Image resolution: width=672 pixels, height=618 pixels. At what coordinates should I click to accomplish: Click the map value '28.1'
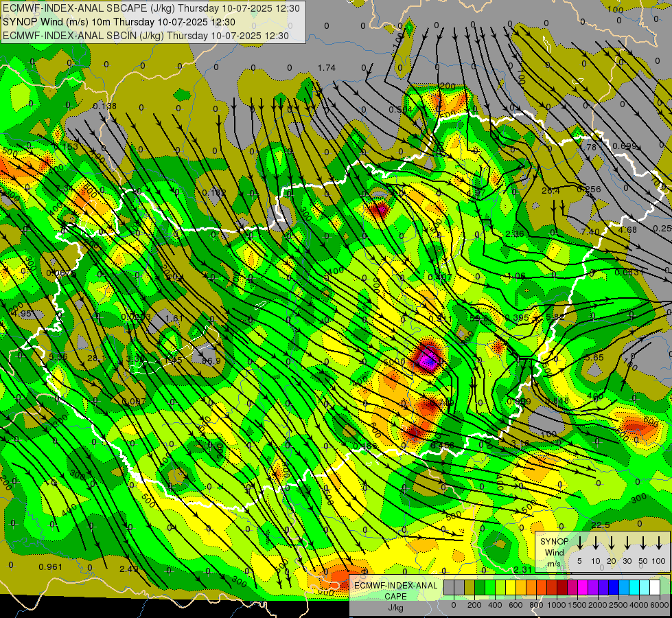[96, 358]
